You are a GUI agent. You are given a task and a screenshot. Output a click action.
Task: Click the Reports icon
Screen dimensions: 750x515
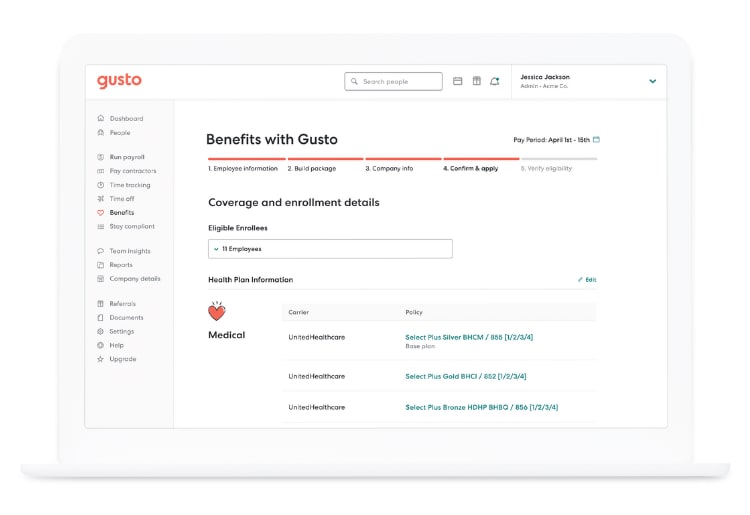click(x=100, y=264)
